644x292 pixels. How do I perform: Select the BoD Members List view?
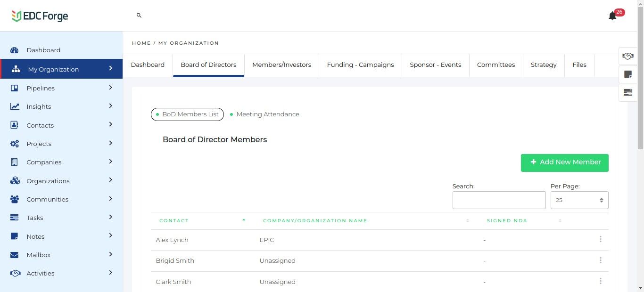click(187, 114)
